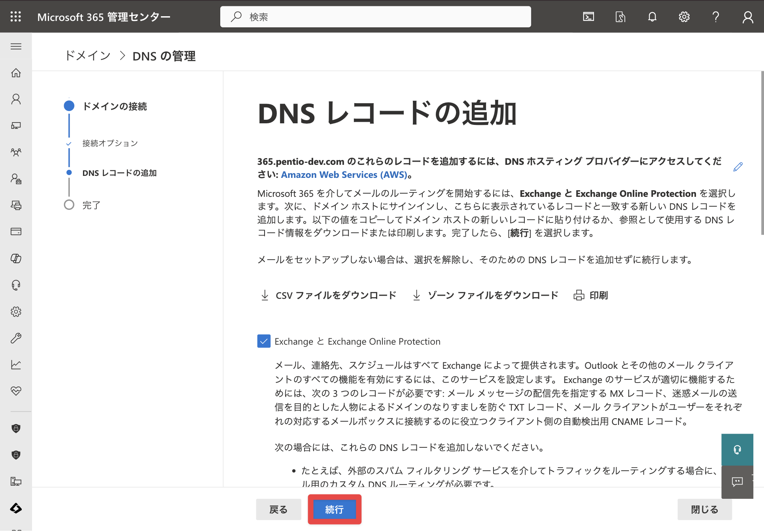Open the notifications bell

point(652,17)
